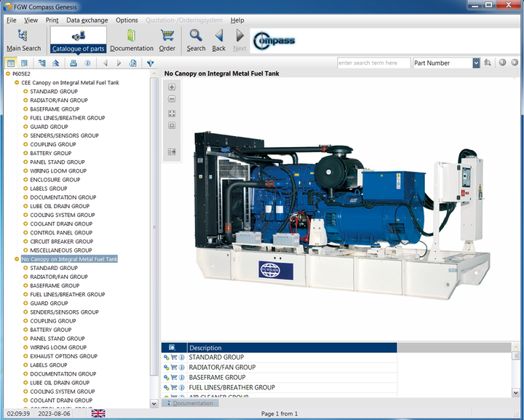This screenshot has width=524, height=420.
Task: Click the tree structure icon in secondary toolbar
Action: (x=41, y=63)
